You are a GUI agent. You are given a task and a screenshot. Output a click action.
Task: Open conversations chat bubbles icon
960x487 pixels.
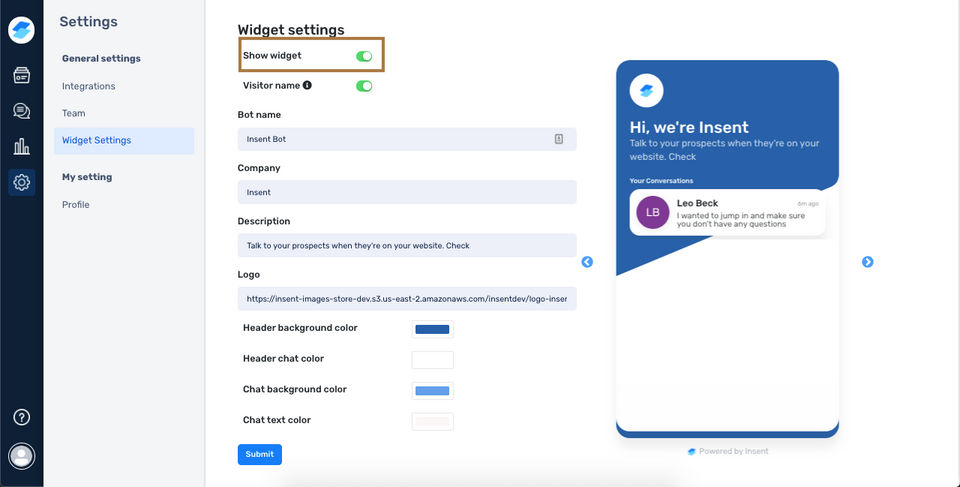coord(21,111)
